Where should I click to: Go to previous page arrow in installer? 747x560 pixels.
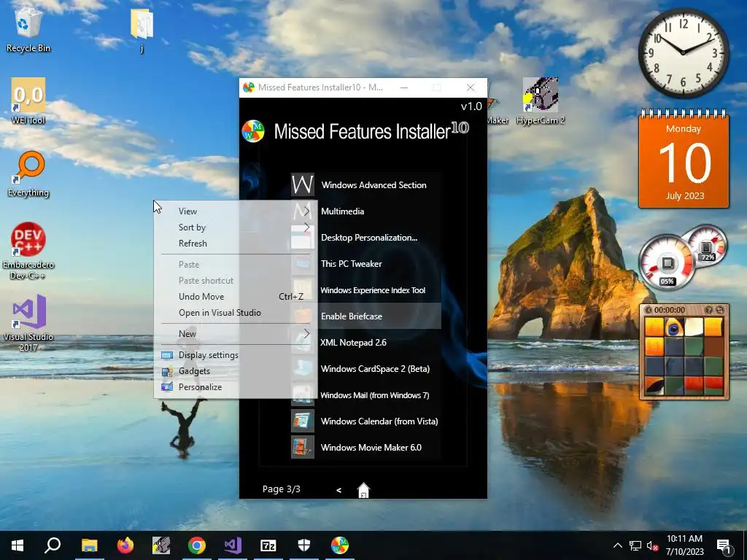coord(338,489)
